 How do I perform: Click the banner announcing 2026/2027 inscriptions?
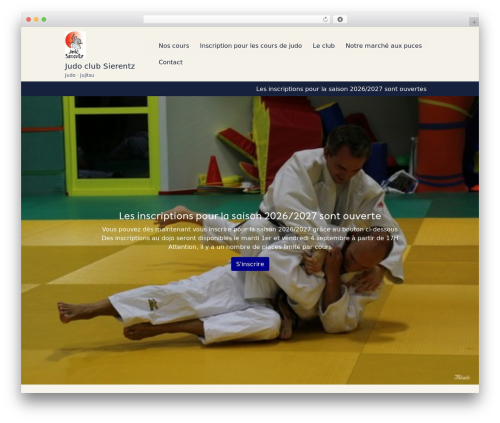pos(341,89)
